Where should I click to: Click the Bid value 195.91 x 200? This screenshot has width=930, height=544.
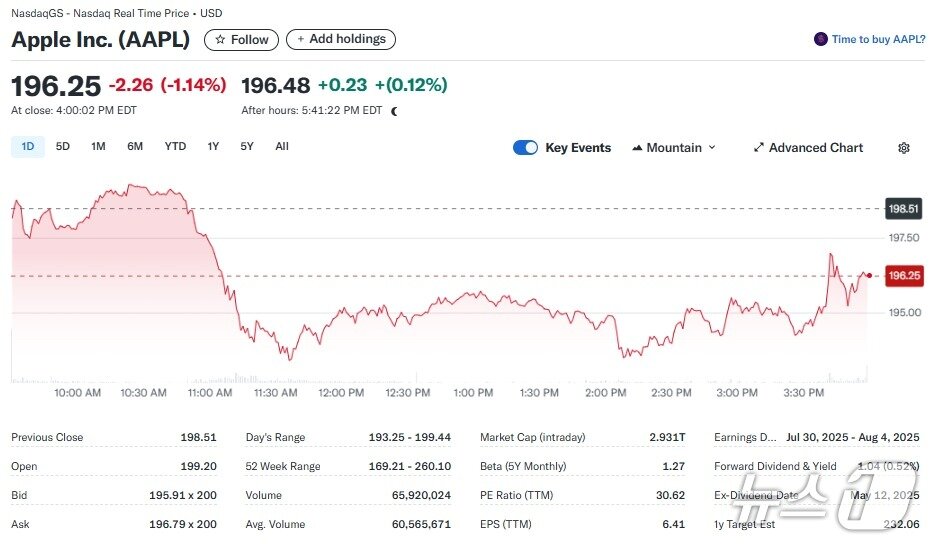tap(183, 495)
